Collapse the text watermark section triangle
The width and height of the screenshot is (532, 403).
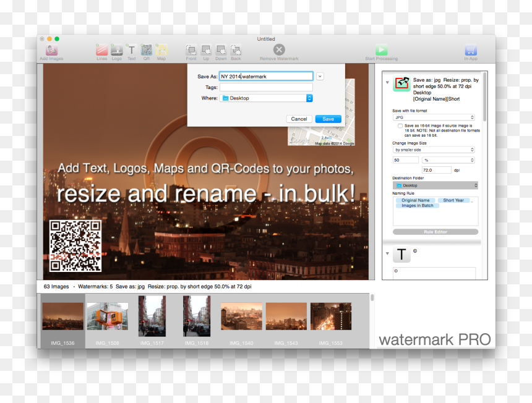pyautogui.click(x=387, y=253)
